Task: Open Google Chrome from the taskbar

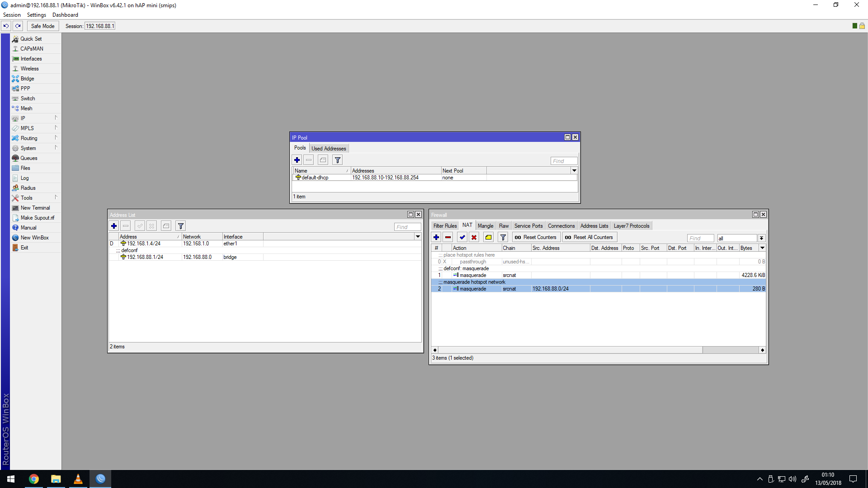Action: [34, 479]
